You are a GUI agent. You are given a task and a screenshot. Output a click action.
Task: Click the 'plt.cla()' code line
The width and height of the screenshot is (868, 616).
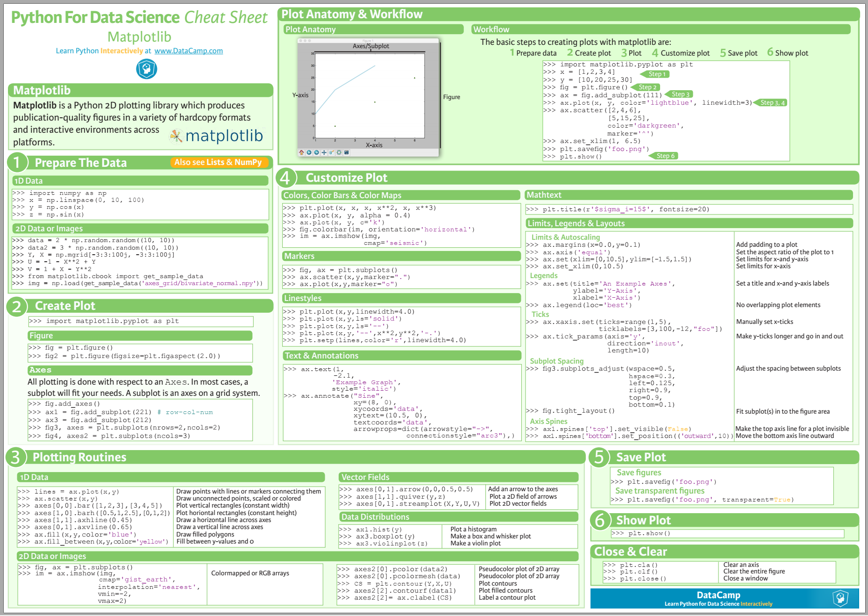pyautogui.click(x=630, y=565)
